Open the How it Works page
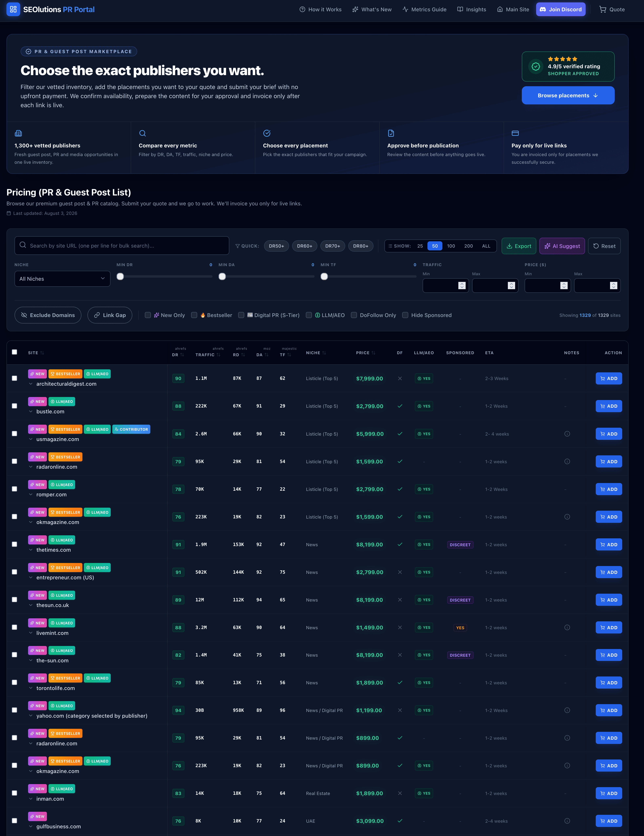This screenshot has width=644, height=836. pyautogui.click(x=320, y=9)
